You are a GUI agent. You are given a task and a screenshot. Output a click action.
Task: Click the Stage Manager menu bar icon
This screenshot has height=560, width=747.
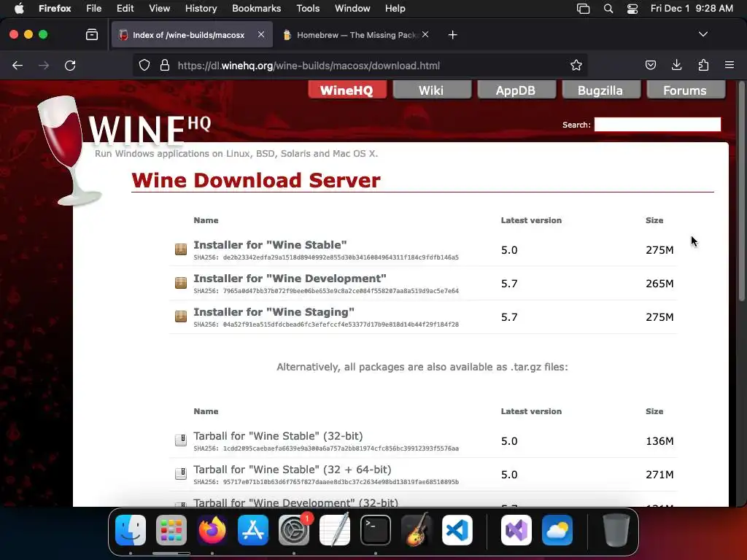[583, 9]
